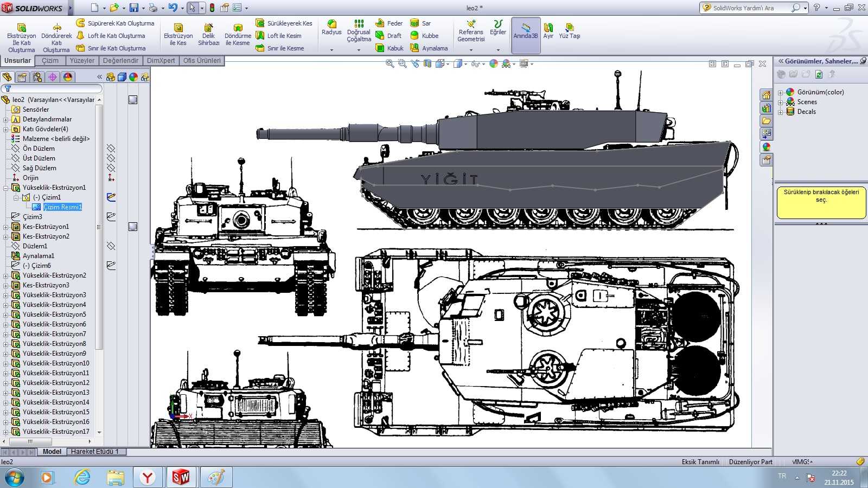The image size is (868, 488).
Task: Select the Döndürme ile Kesme tool
Action: pyautogui.click(x=238, y=35)
